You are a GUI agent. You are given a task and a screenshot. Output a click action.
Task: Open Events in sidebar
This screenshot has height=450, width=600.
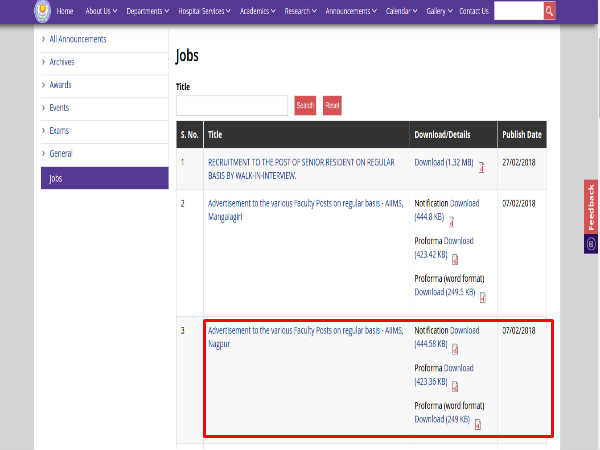pos(59,108)
